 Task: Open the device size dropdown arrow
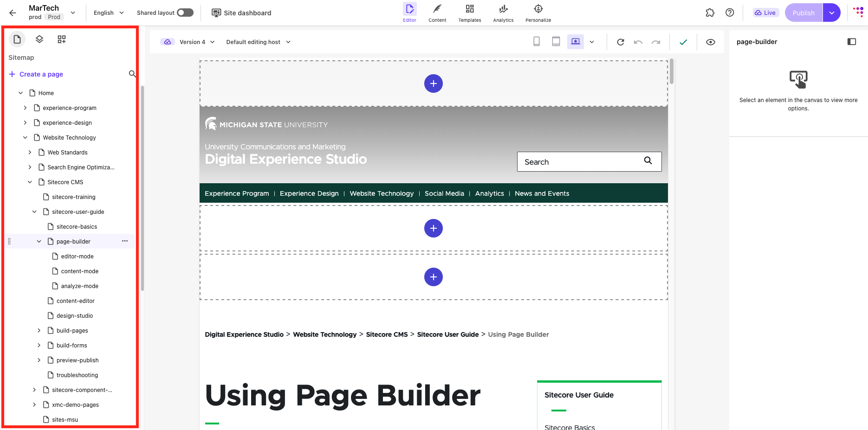(592, 42)
